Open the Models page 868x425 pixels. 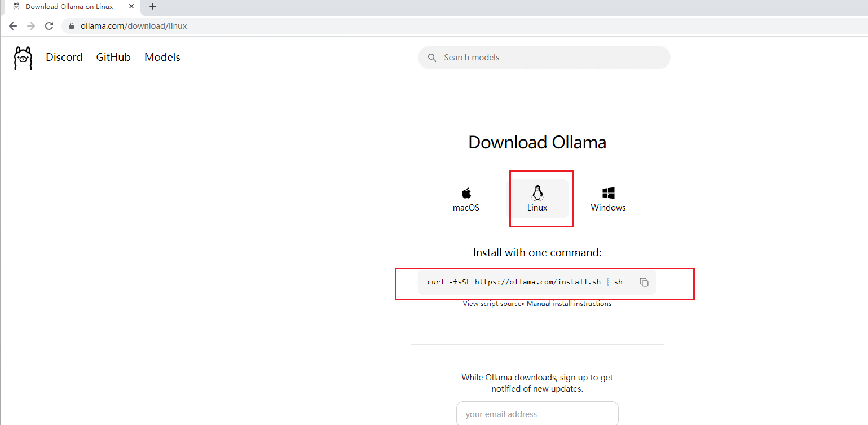(162, 58)
